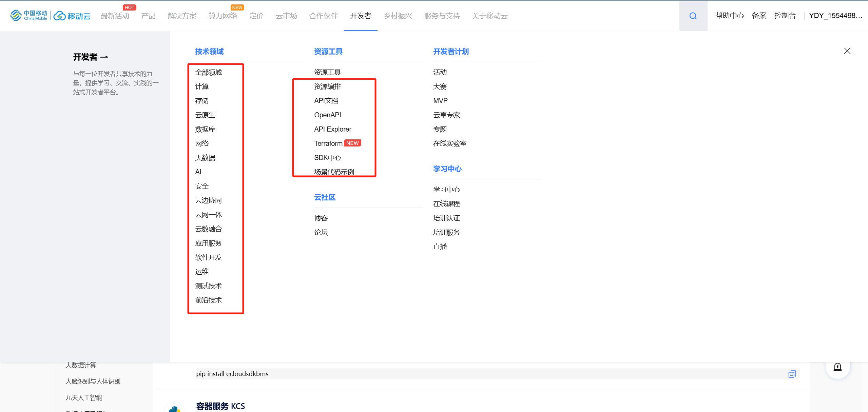Open the SDK中心 link
The width and height of the screenshot is (868, 412).
tap(327, 158)
